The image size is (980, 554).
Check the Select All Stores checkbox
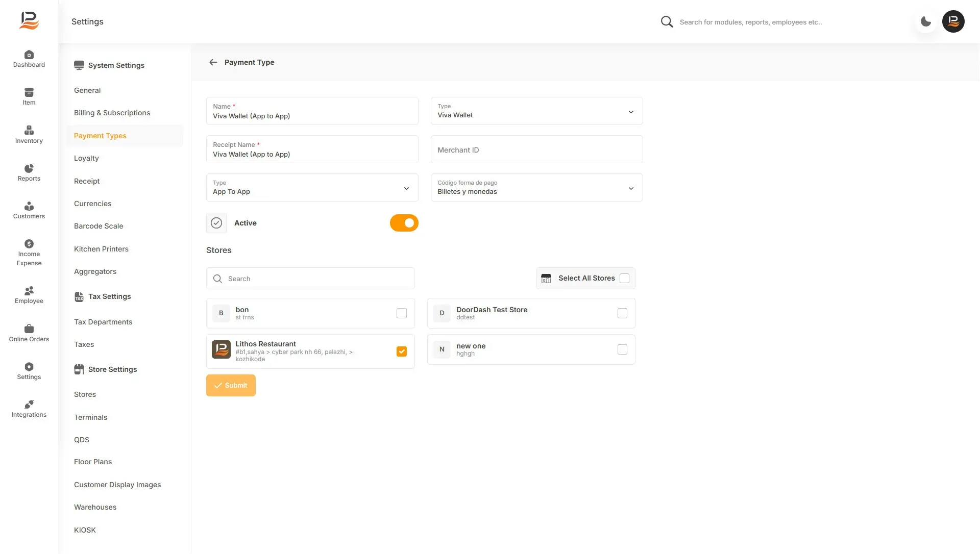click(624, 278)
